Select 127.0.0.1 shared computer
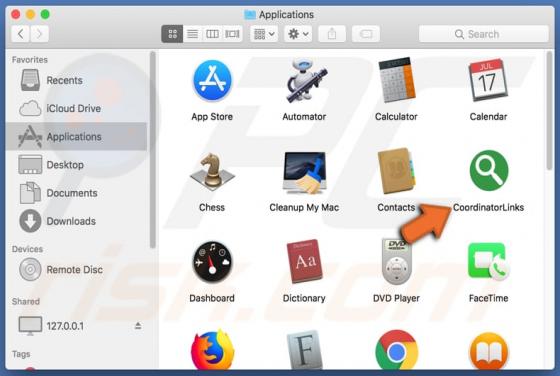Image resolution: width=560 pixels, height=376 pixels. (77, 326)
